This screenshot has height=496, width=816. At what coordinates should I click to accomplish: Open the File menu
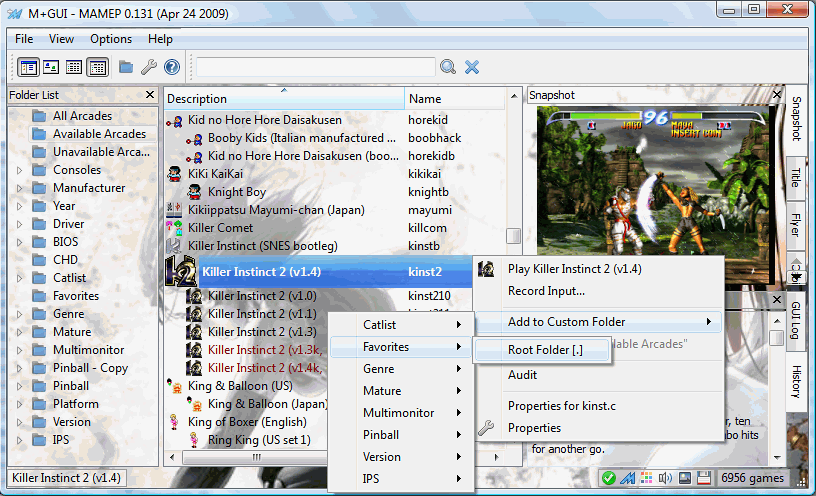(x=24, y=39)
